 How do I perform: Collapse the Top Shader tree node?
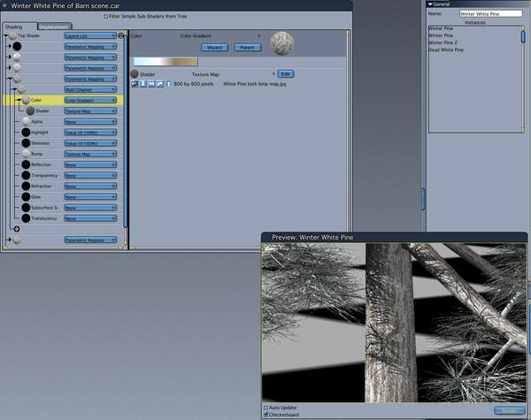click(x=6, y=35)
